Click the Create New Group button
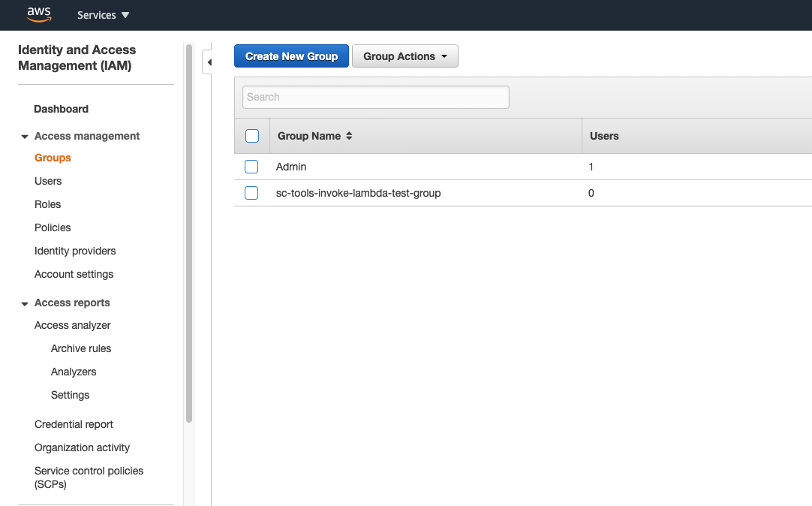Screen dimensions: 812x506 (291, 56)
